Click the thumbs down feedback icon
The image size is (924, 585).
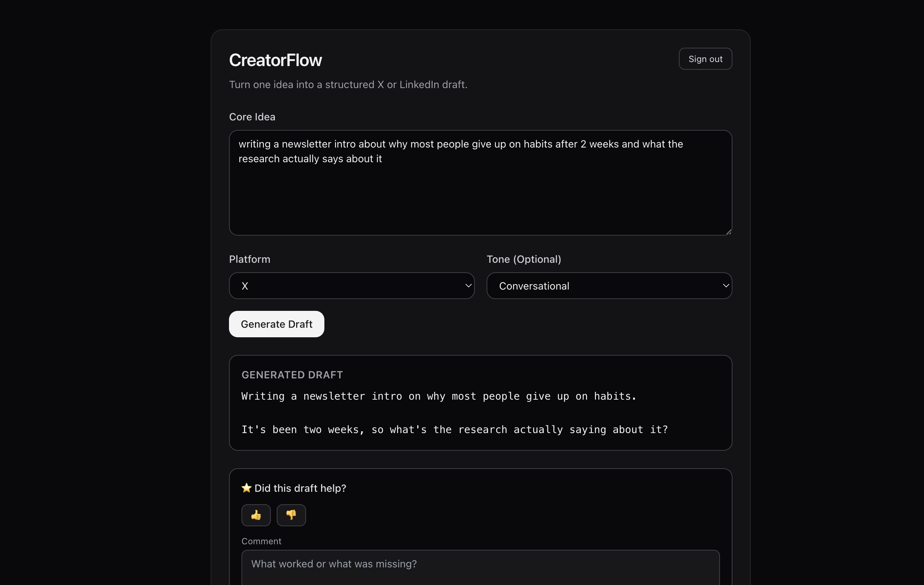pos(291,515)
